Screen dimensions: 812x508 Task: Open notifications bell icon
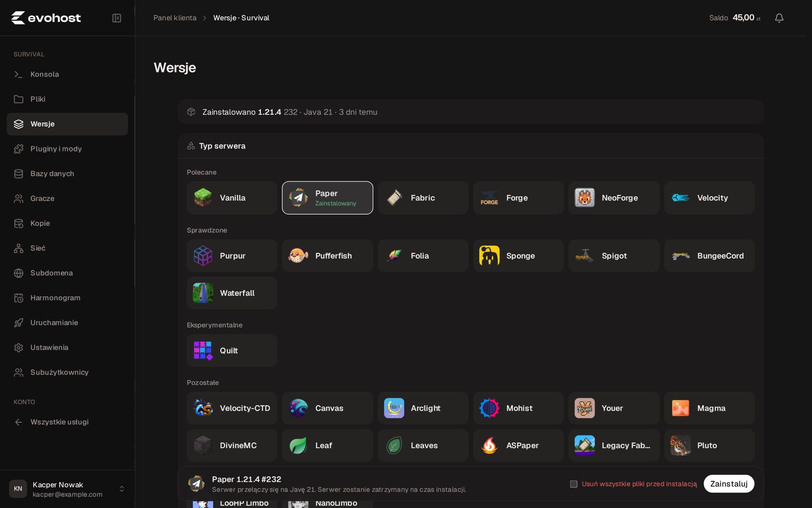tap(779, 18)
